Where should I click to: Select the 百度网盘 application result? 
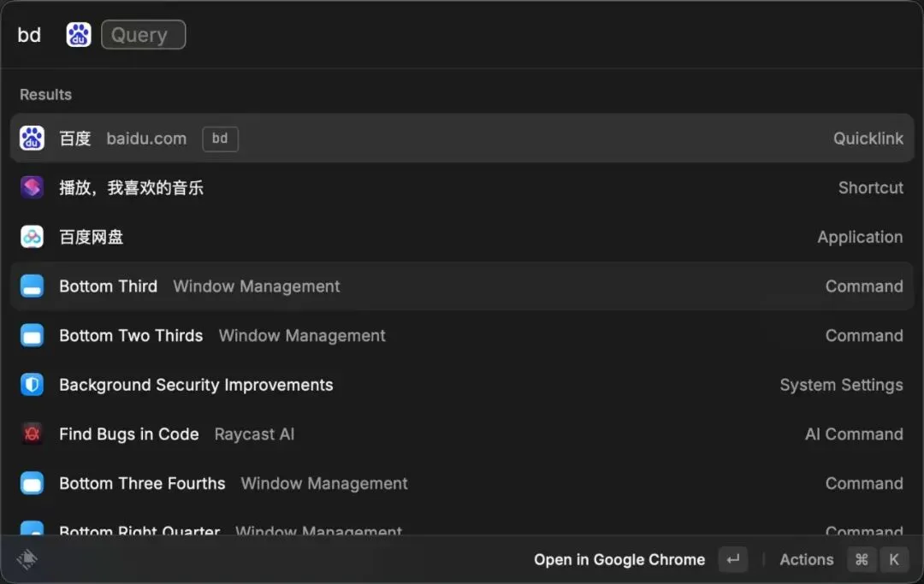462,237
